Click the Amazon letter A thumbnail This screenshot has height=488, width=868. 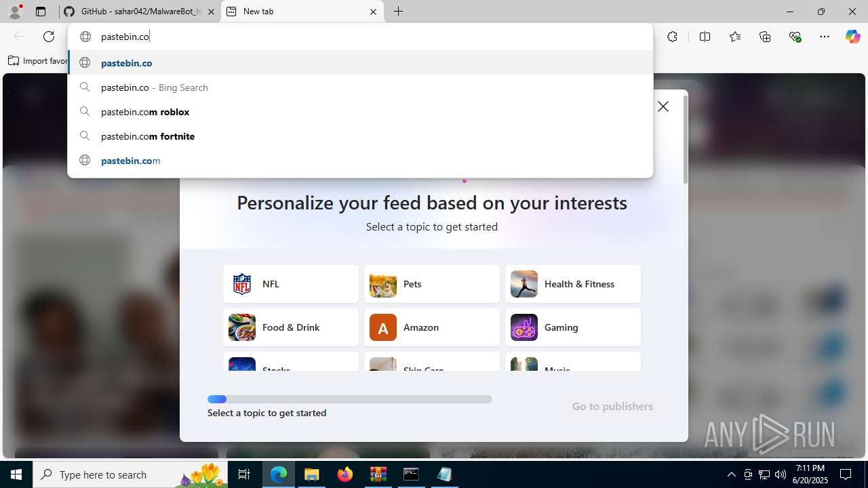[x=383, y=327]
